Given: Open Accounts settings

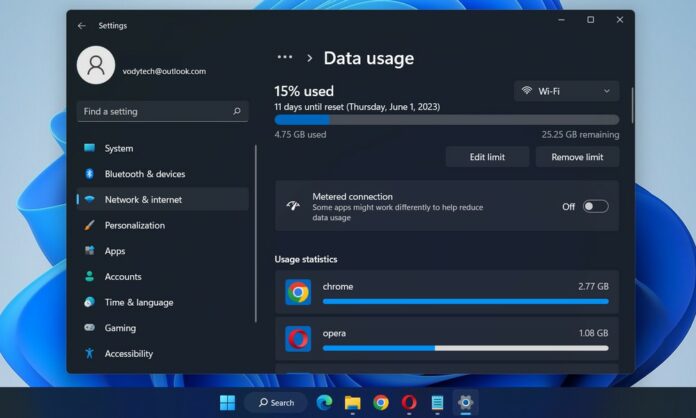Looking at the screenshot, I should (162, 276).
